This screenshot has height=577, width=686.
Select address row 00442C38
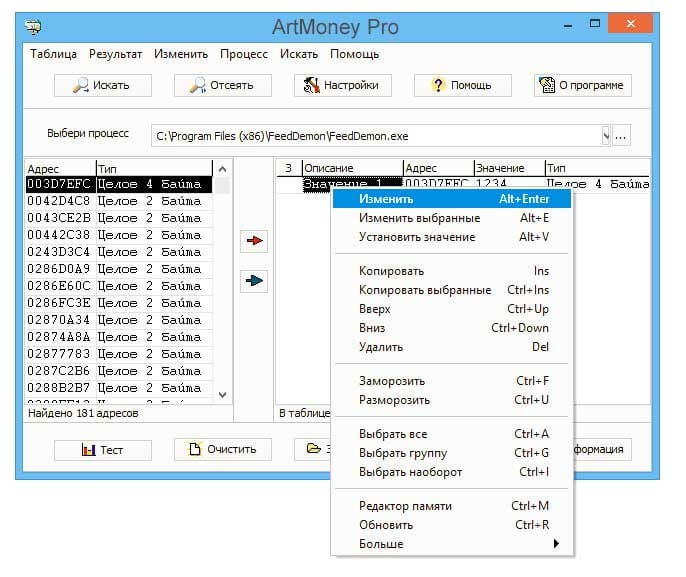119,235
